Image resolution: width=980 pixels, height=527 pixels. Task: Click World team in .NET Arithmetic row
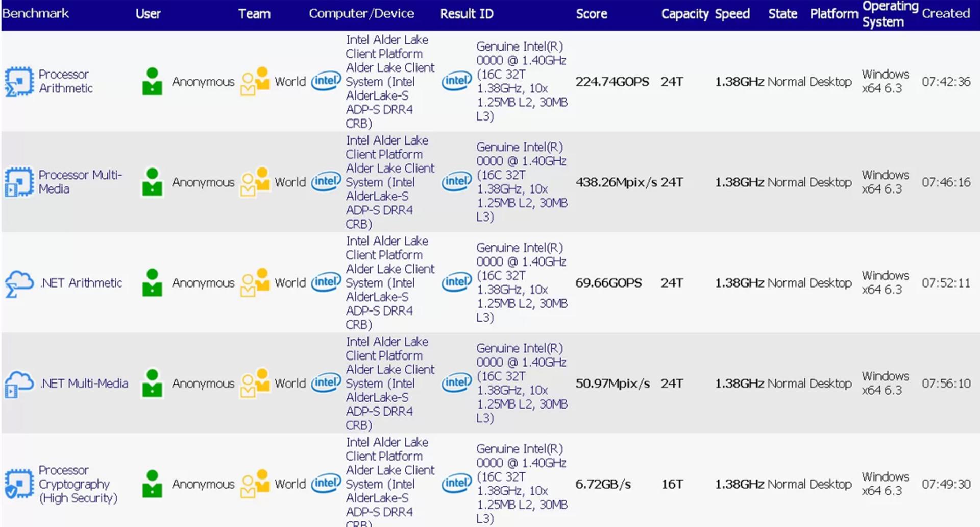pyautogui.click(x=290, y=283)
